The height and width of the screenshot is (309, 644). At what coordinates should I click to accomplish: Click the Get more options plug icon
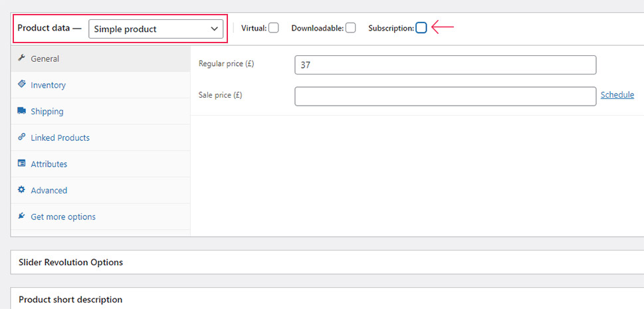tap(21, 216)
